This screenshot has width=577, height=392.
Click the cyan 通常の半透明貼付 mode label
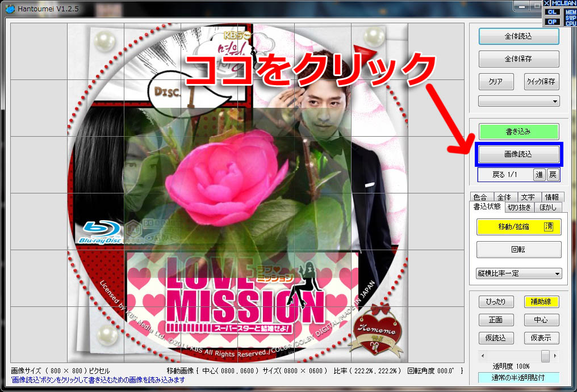[519, 378]
